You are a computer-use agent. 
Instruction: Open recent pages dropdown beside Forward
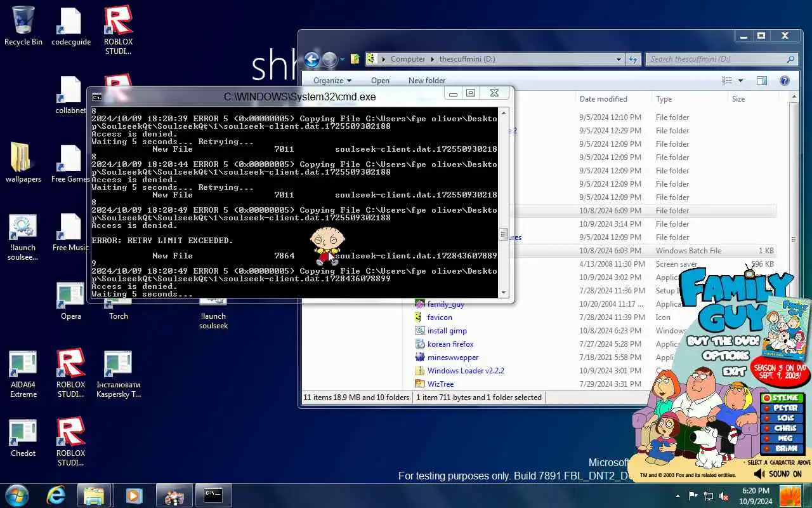(342, 60)
